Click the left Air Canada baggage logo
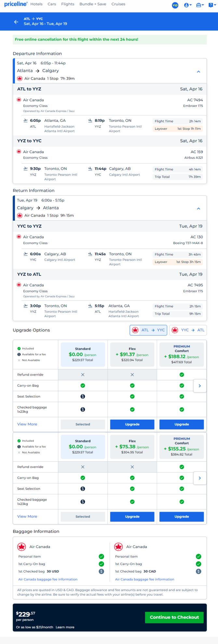The width and height of the screenshot is (218, 644). 22,547
